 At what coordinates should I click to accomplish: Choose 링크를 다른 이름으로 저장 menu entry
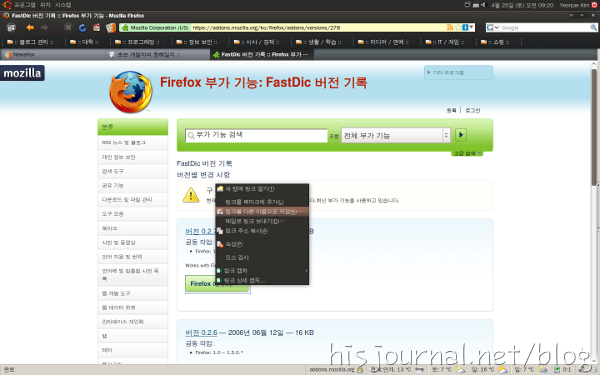coord(262,211)
